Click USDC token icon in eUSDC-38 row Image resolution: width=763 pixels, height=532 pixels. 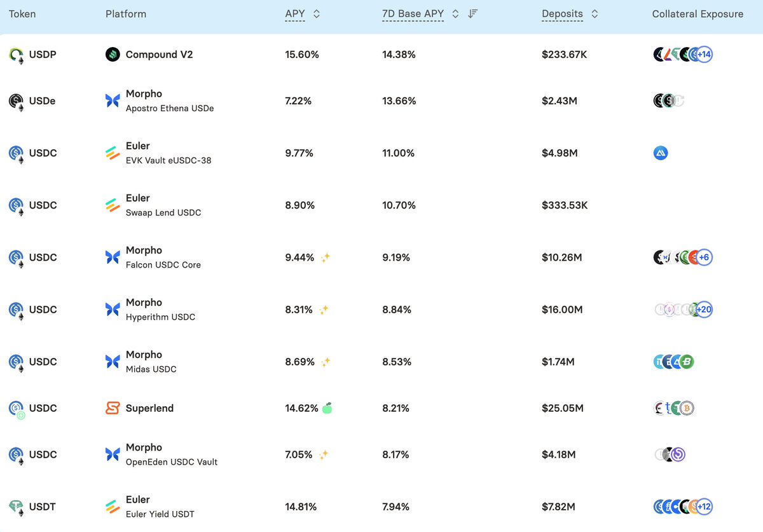[x=17, y=154]
